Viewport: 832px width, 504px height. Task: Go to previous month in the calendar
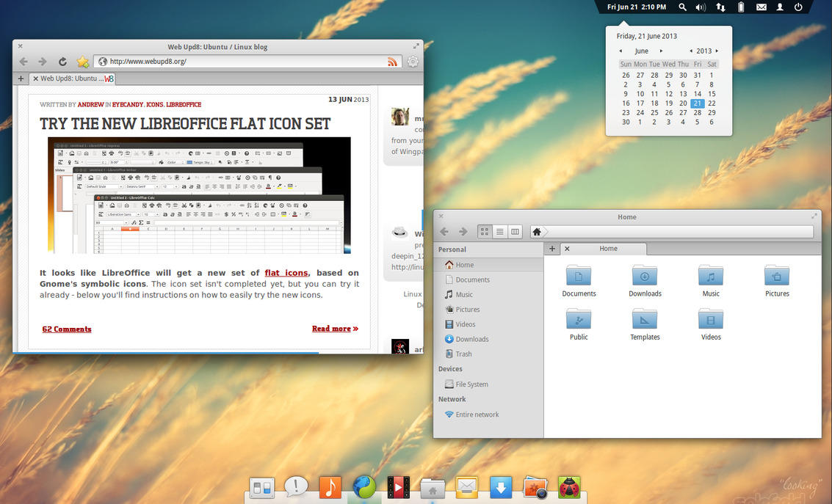click(621, 51)
